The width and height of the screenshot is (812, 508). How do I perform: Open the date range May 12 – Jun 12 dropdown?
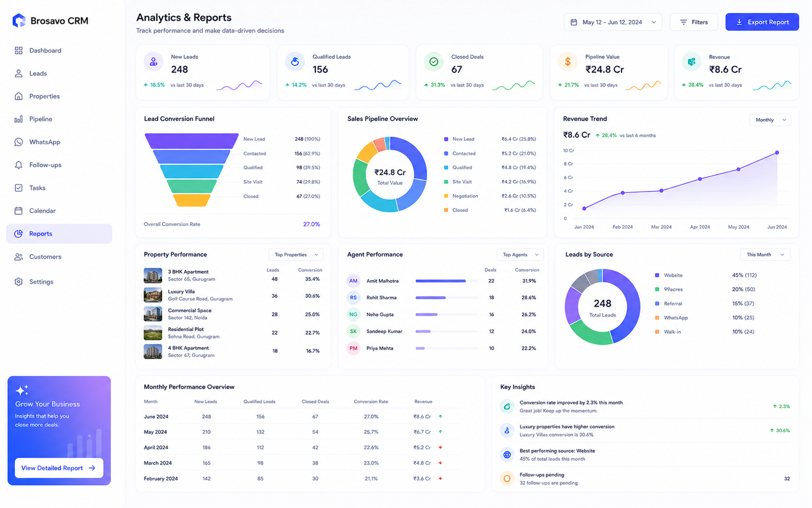click(x=613, y=22)
